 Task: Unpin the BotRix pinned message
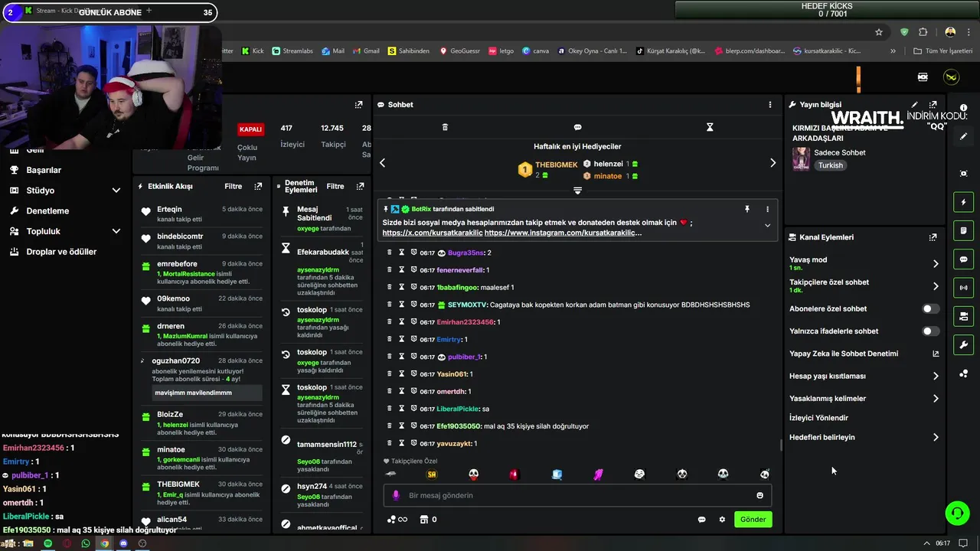(747, 209)
